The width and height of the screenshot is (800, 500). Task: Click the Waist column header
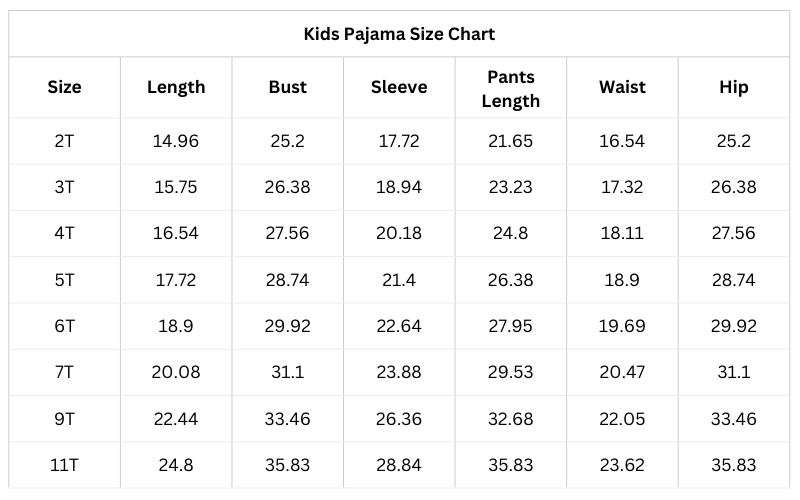coord(621,87)
